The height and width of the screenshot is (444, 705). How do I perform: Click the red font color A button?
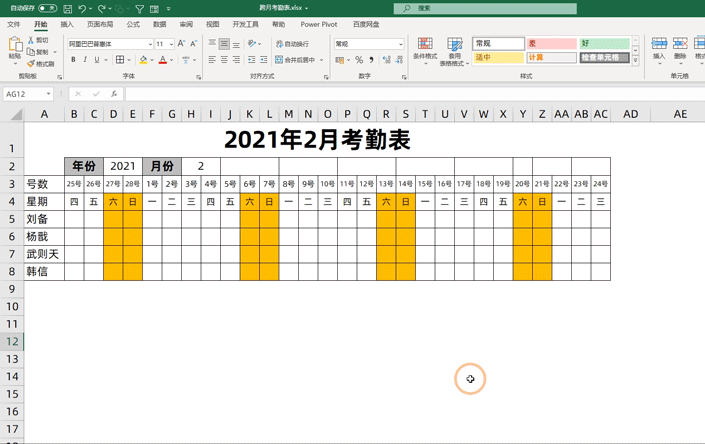point(163,59)
